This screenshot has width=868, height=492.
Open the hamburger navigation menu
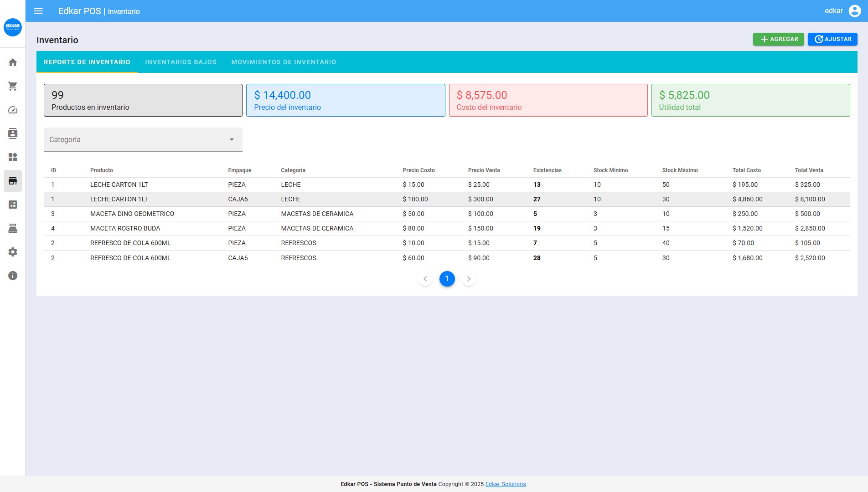pos(38,11)
